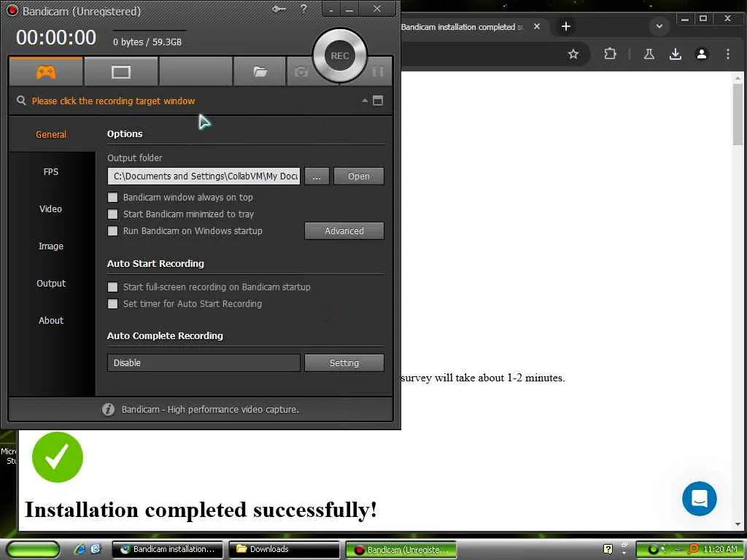Select the screen recording rectangle mode icon

click(121, 72)
